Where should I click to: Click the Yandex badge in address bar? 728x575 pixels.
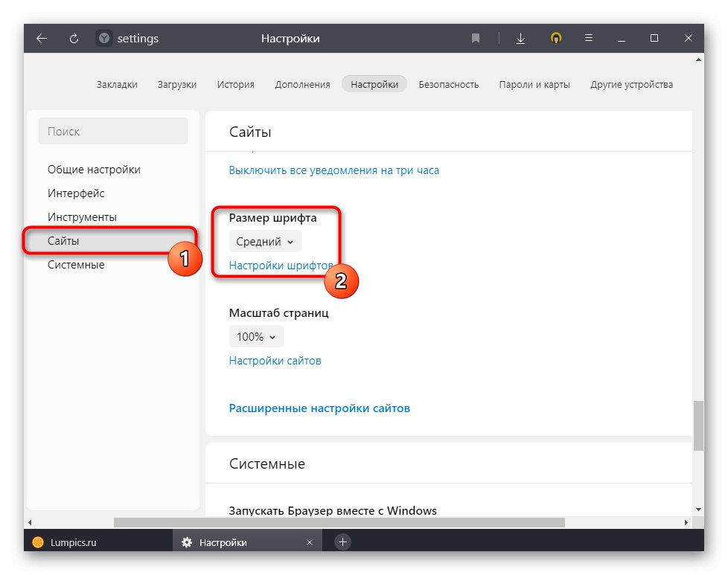click(103, 38)
